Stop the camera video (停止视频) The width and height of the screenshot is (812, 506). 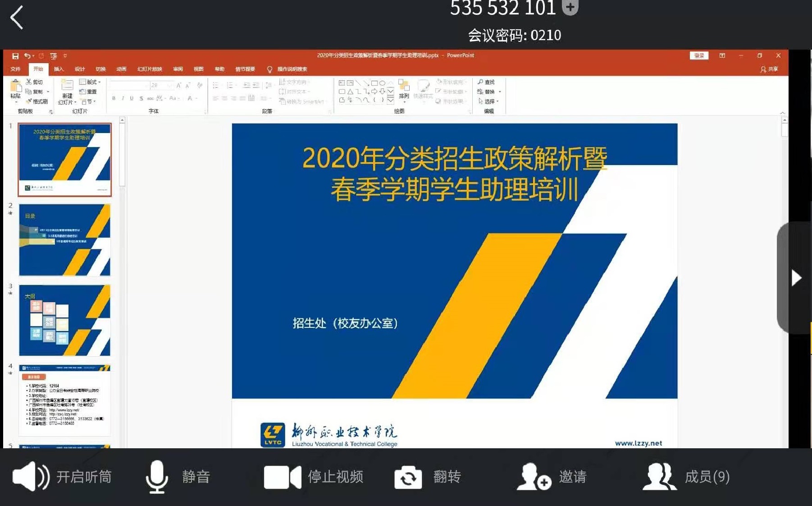pyautogui.click(x=283, y=477)
